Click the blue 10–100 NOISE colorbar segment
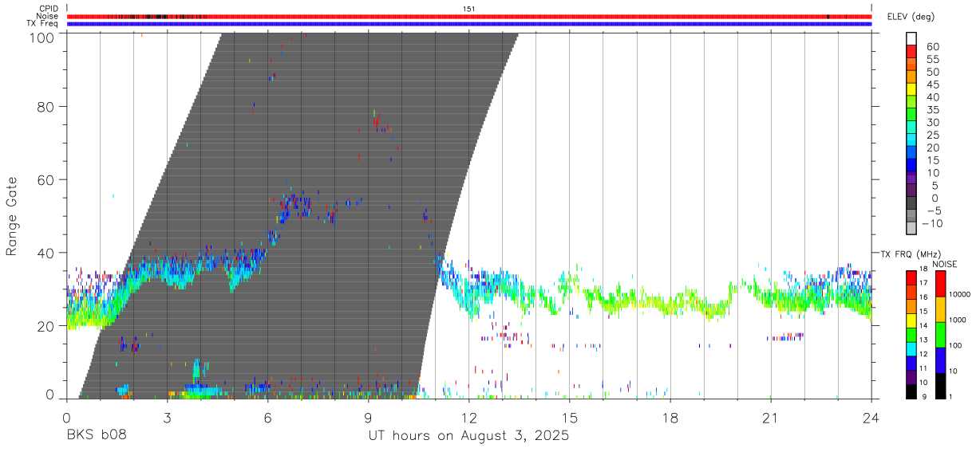980x452 pixels. 940,360
